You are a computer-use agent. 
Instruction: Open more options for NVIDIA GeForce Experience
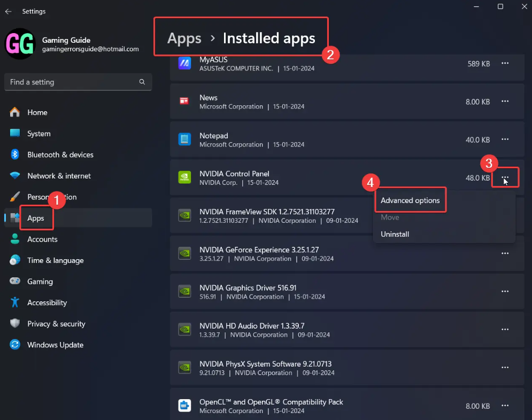(x=505, y=254)
